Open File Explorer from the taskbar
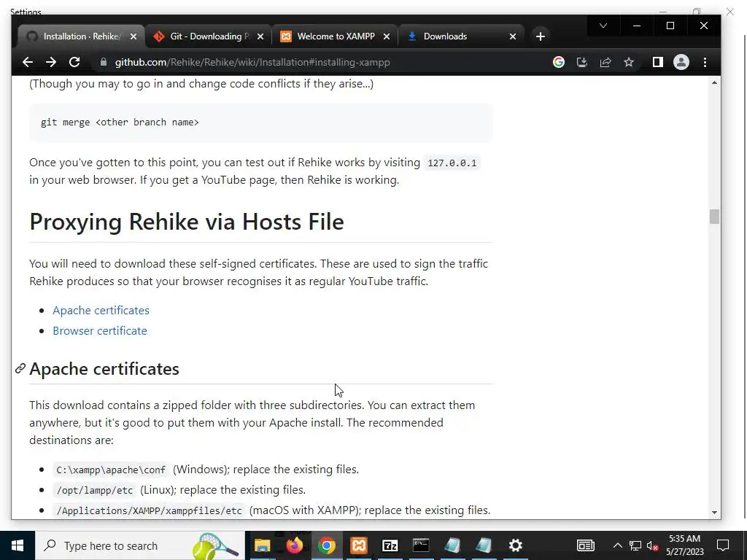The image size is (747, 560). coord(262,545)
